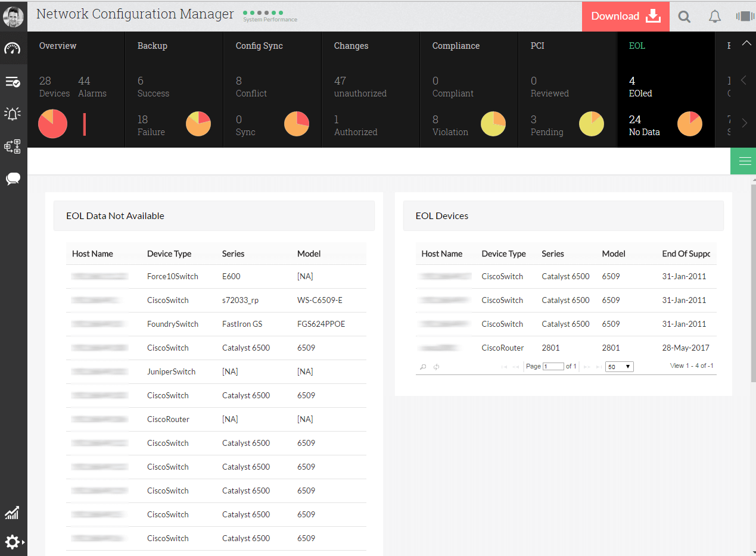The image size is (756, 556).
Task: Click the red Download button
Action: point(626,16)
